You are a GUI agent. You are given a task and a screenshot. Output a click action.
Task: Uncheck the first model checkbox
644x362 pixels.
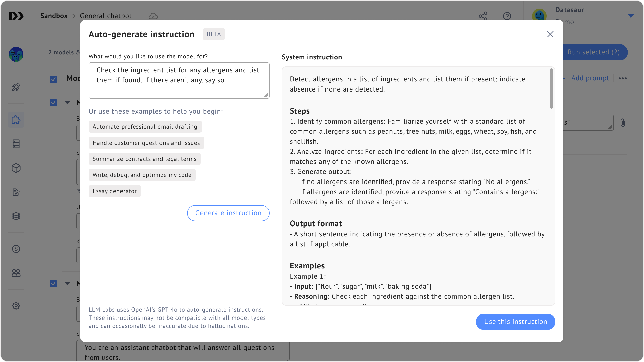(53, 103)
